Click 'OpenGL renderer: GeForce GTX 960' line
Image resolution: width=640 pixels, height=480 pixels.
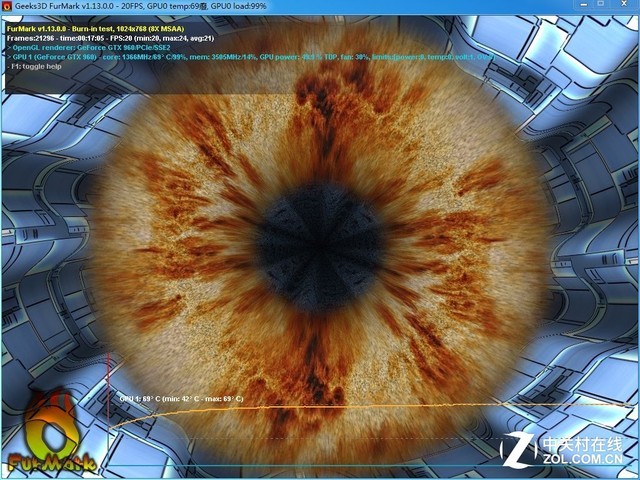click(x=89, y=48)
